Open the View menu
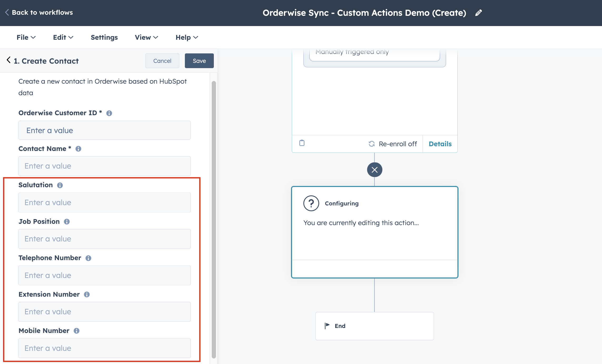This screenshot has height=364, width=602. tap(147, 37)
